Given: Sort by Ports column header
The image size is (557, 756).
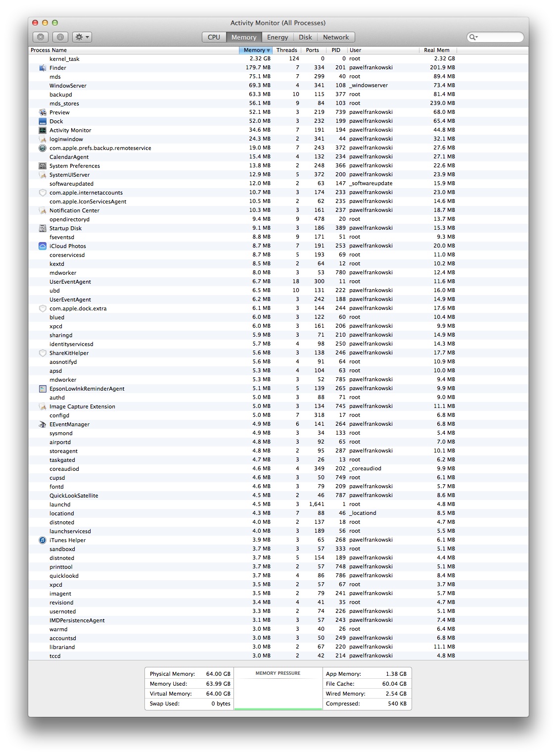Looking at the screenshot, I should 313,50.
